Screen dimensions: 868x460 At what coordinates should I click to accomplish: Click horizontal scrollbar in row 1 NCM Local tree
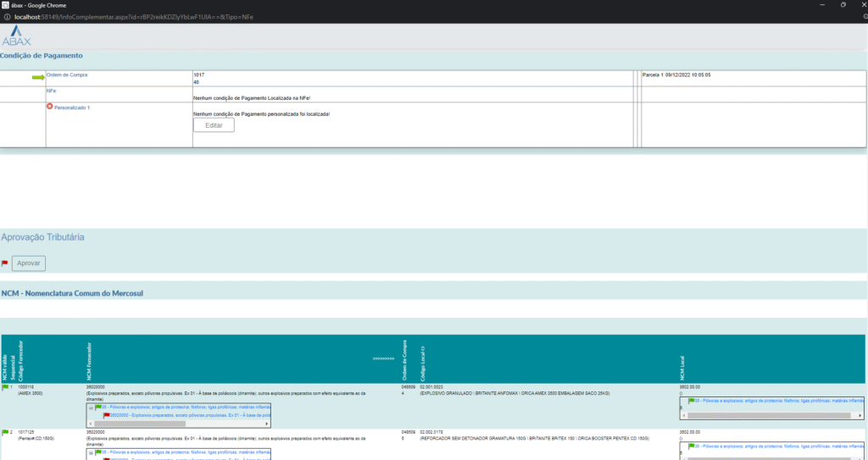coord(771,416)
